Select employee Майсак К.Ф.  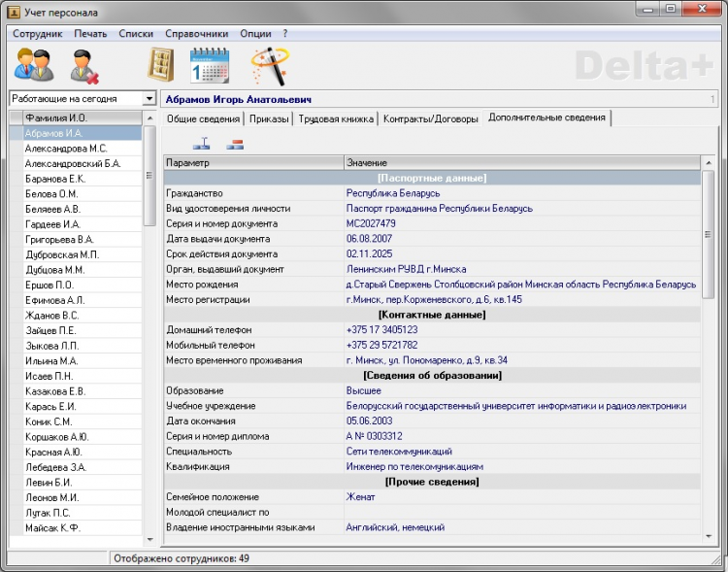pos(83,528)
